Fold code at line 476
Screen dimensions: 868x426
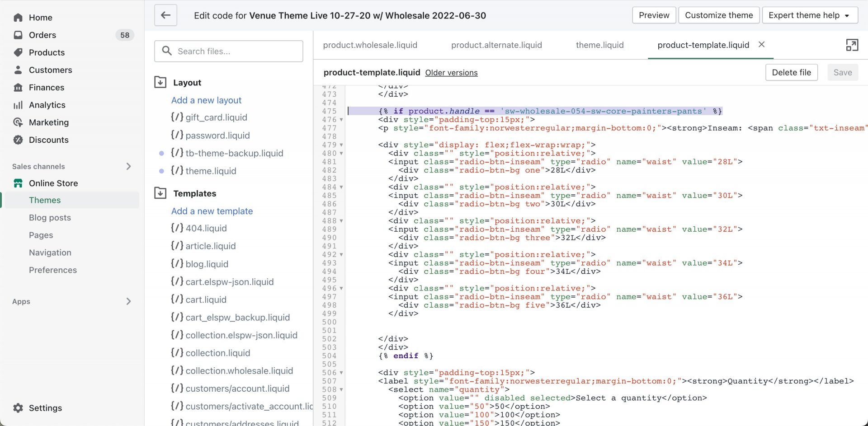341,120
